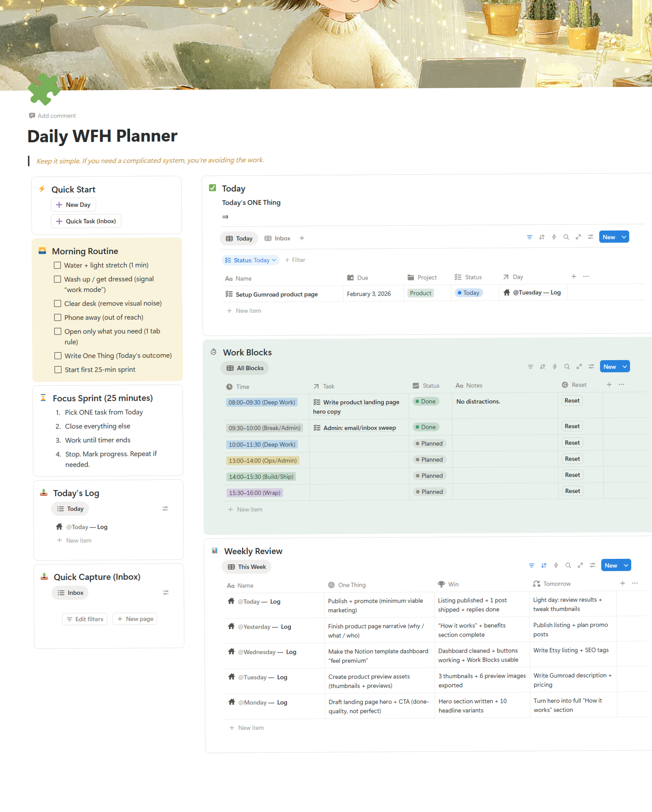
Task: Open New dropdown arrow in Weekly Review
Action: (x=626, y=565)
